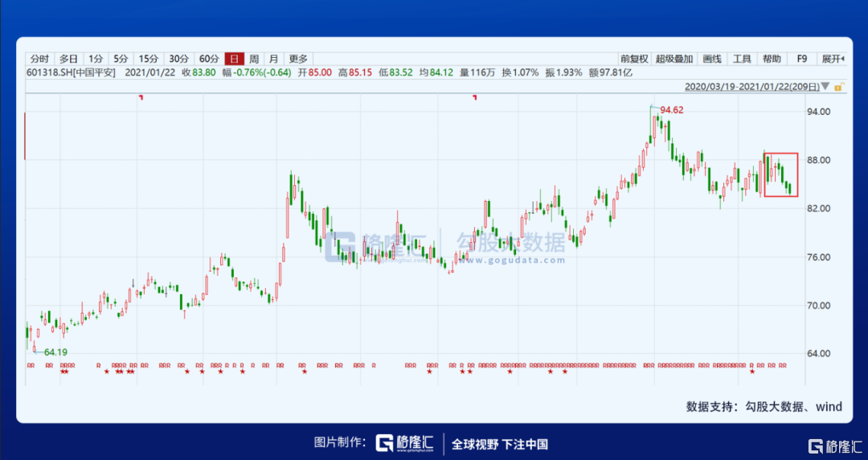Open the 画线 drawing tools
The width and height of the screenshot is (868, 460).
pos(712,59)
